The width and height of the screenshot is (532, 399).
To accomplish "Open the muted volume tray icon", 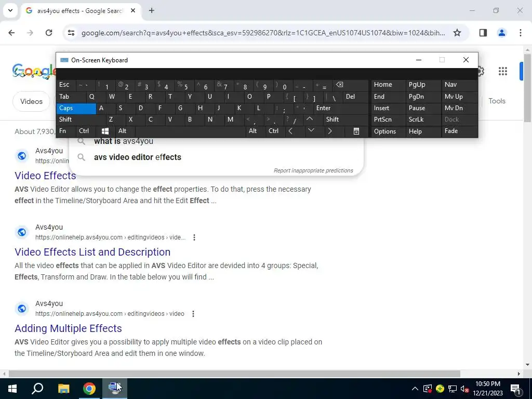I will [464, 389].
